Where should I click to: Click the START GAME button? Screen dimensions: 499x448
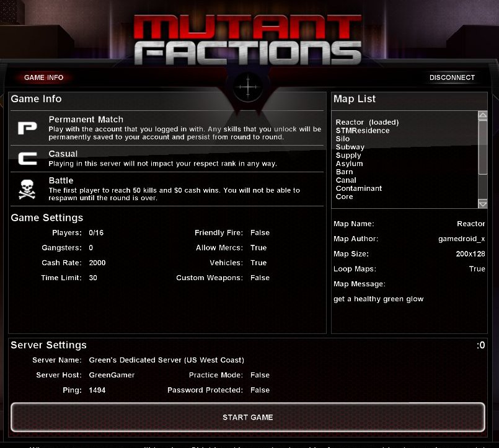[247, 417]
